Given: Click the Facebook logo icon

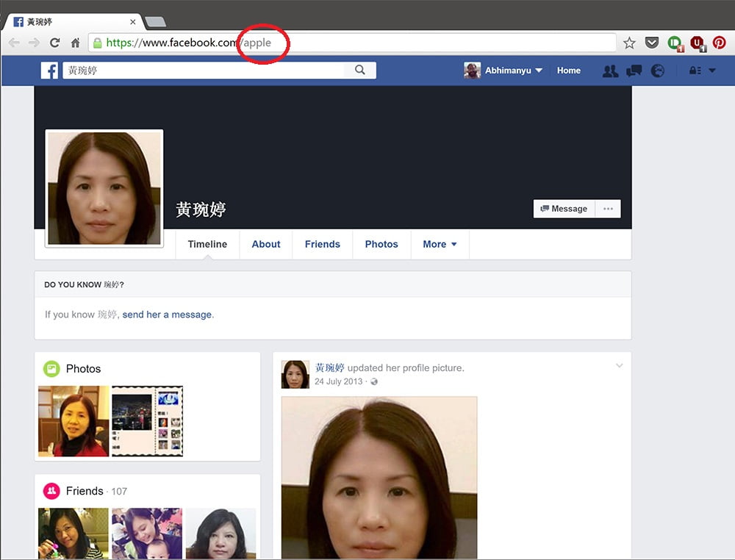Looking at the screenshot, I should click(49, 70).
